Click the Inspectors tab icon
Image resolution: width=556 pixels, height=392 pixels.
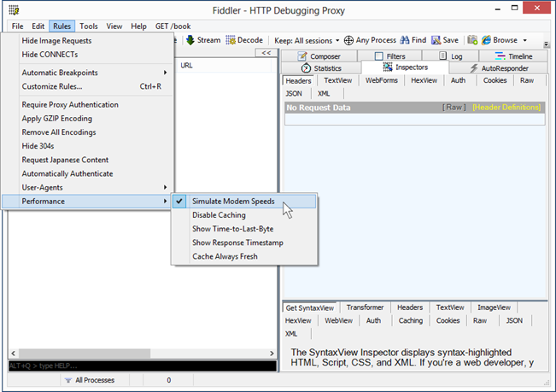pos(388,67)
